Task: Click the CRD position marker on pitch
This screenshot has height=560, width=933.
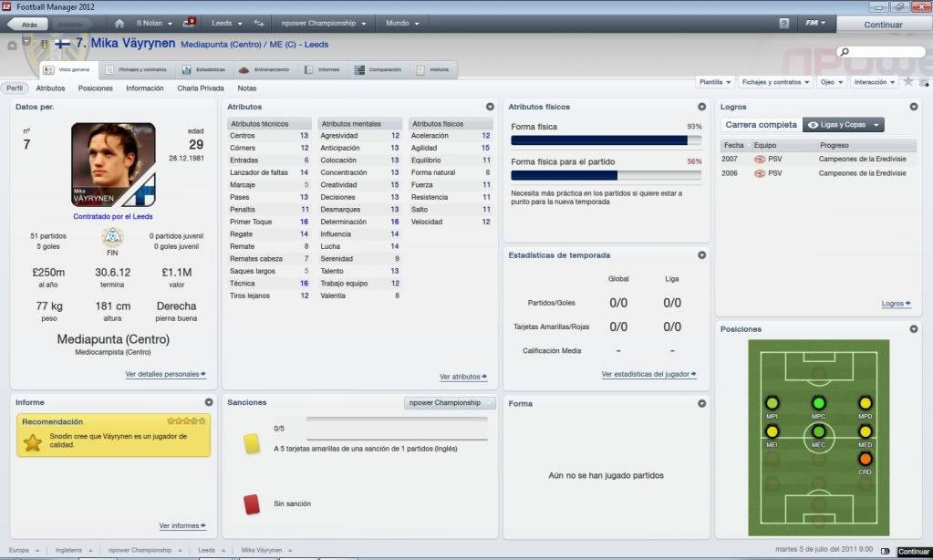Action: [866, 459]
